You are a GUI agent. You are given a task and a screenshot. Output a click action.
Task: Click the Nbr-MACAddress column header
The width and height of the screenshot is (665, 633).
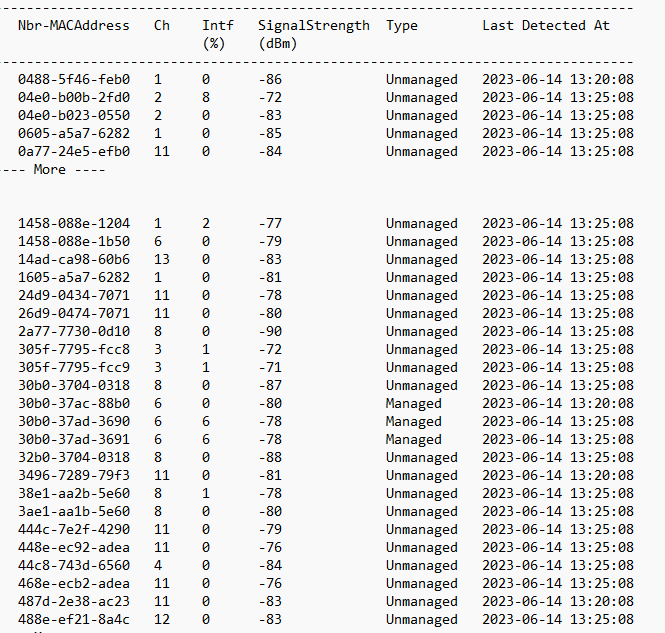pyautogui.click(x=73, y=26)
